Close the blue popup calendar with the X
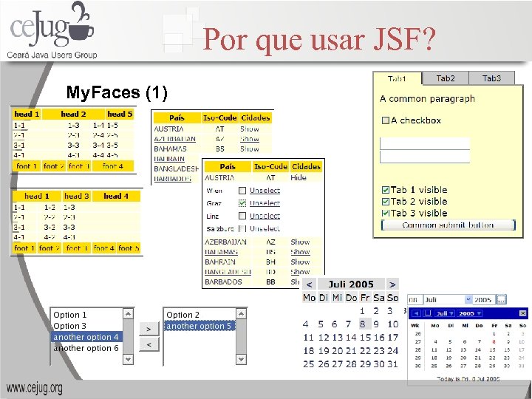The height and width of the screenshot is (399, 532). point(523,313)
